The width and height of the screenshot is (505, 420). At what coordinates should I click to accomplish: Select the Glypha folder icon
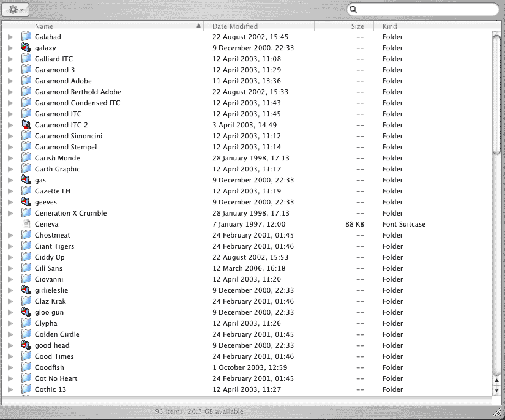[26, 323]
